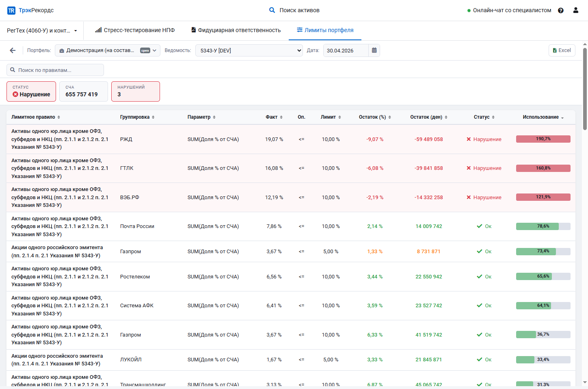
Task: Open the user profile icon
Action: tap(576, 10)
